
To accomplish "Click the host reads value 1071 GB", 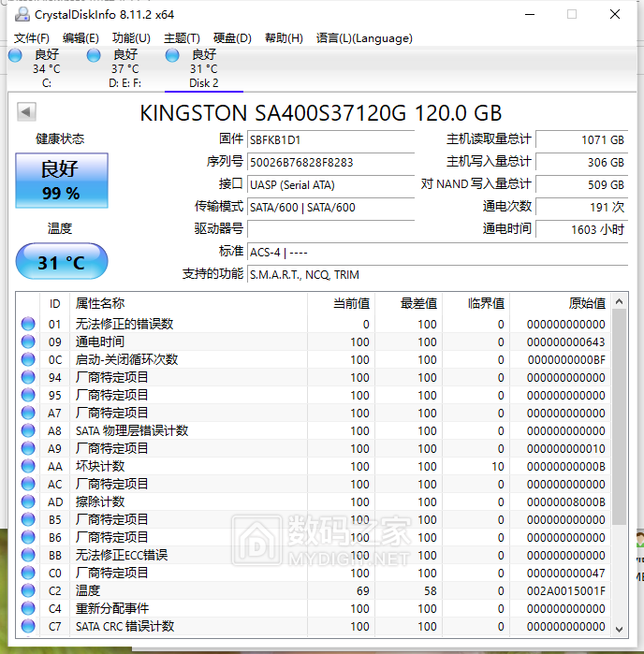I will (582, 139).
